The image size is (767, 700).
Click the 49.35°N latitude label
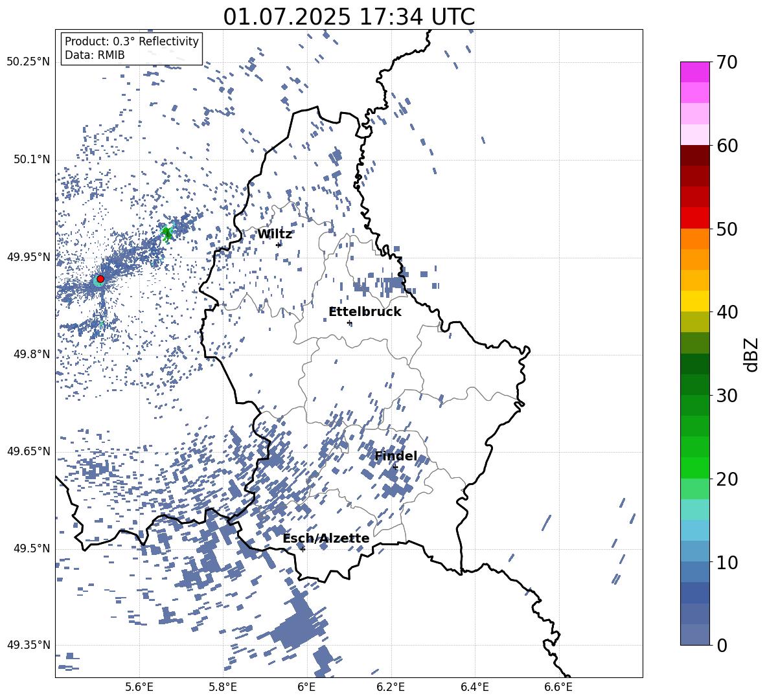[29, 645]
